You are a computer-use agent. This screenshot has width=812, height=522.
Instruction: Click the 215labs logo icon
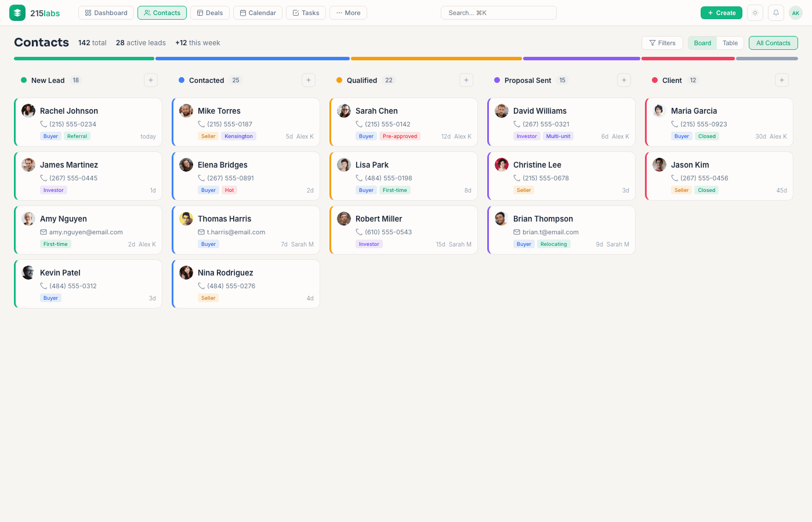(x=17, y=12)
